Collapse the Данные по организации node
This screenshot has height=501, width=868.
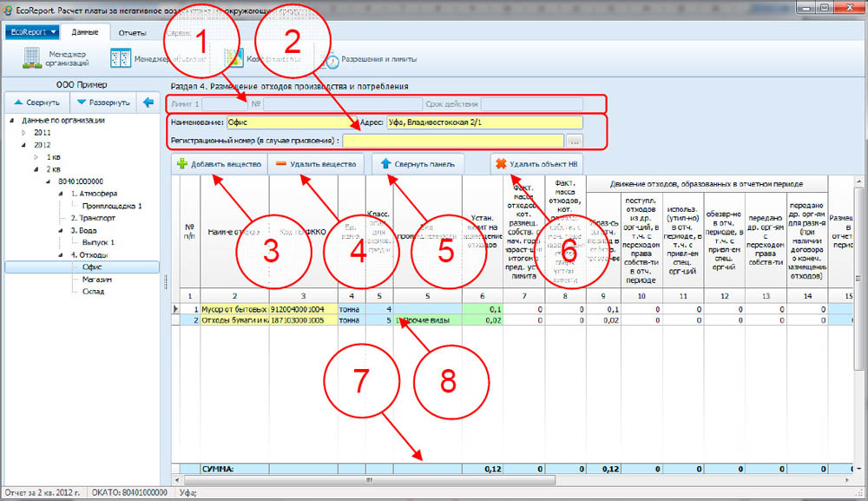pos(12,120)
